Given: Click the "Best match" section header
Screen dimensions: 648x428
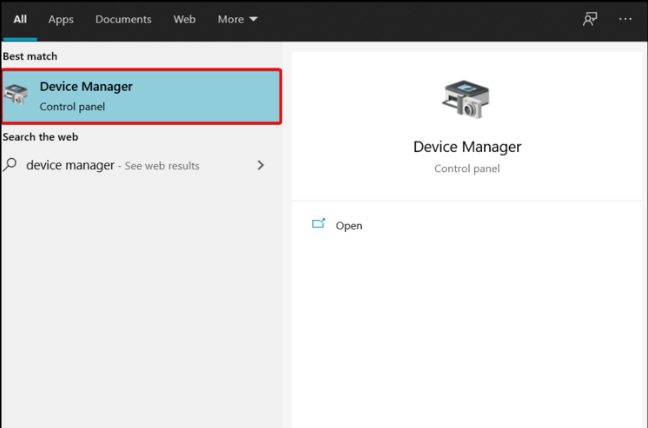Looking at the screenshot, I should 30,57.
